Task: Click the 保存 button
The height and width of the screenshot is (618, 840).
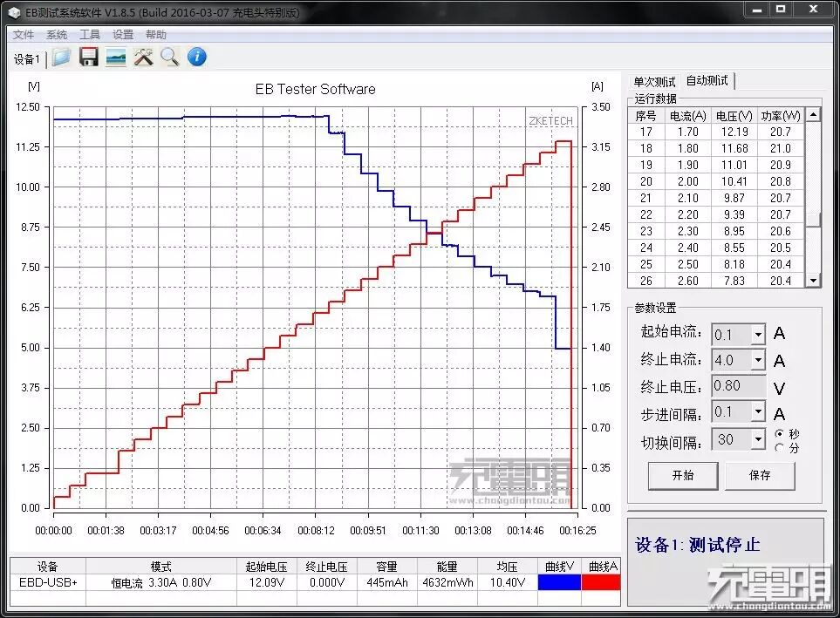Action: 760,475
